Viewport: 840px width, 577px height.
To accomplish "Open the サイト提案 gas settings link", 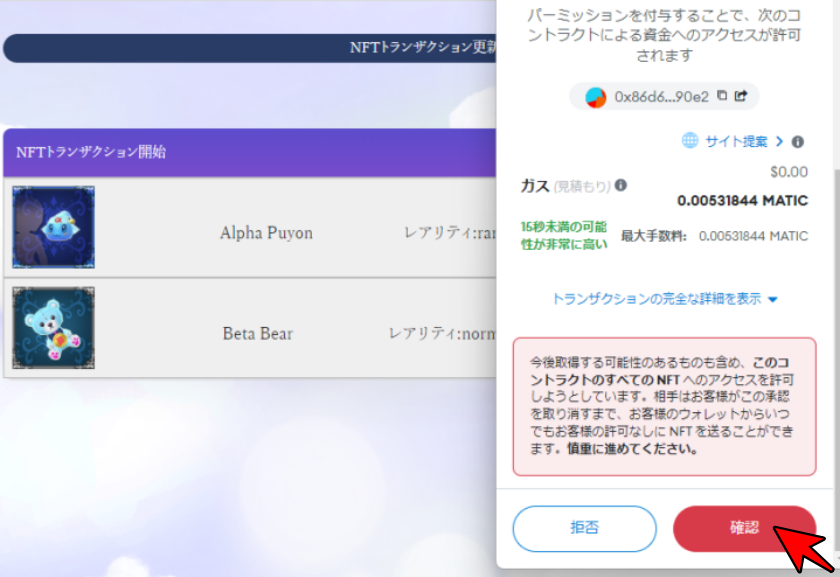I will 744,141.
